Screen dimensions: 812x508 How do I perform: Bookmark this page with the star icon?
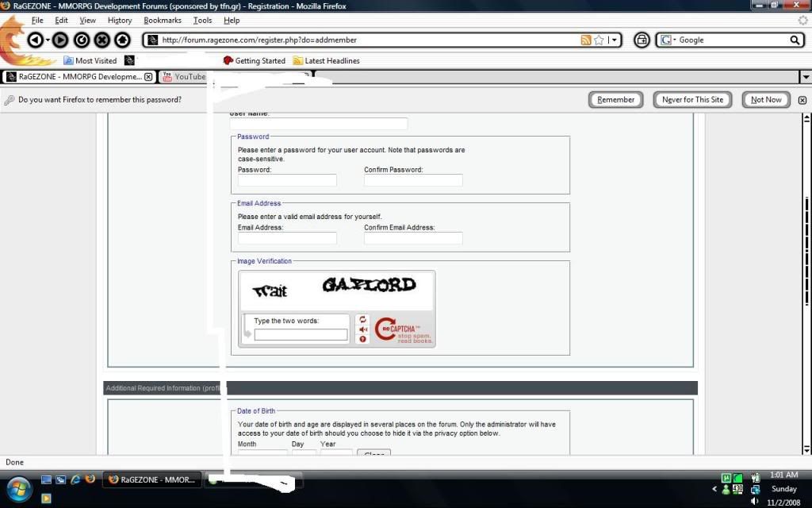[x=599, y=40]
